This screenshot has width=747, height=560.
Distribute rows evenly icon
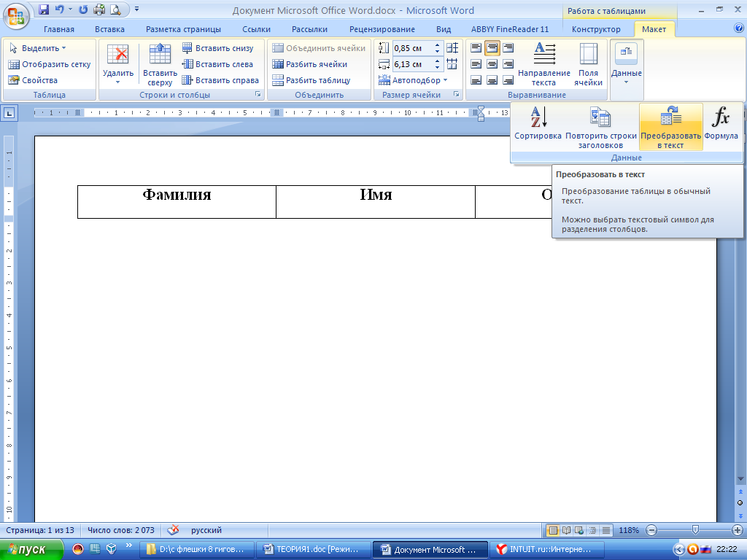click(x=452, y=47)
